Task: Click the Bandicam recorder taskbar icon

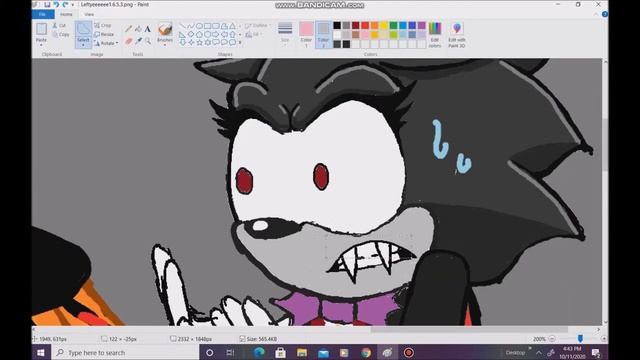Action: tap(409, 352)
